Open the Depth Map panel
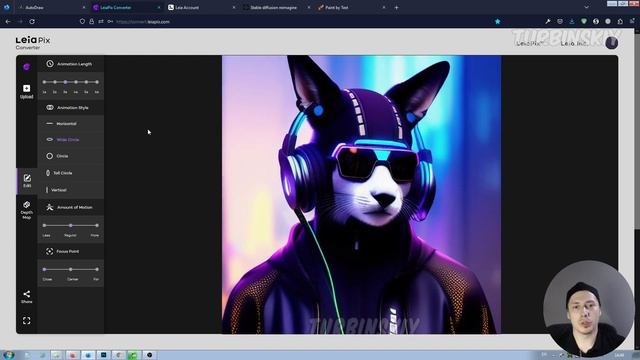Screen dimensions: 640x360 pyautogui.click(x=27, y=210)
